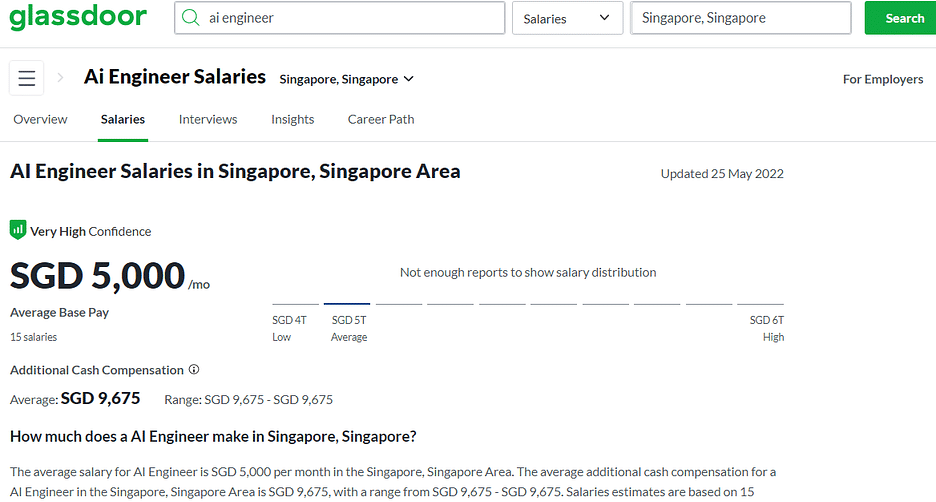Viewport: 936px width, 502px height.
Task: Click the Very High Confidence shield icon
Action: (x=18, y=230)
